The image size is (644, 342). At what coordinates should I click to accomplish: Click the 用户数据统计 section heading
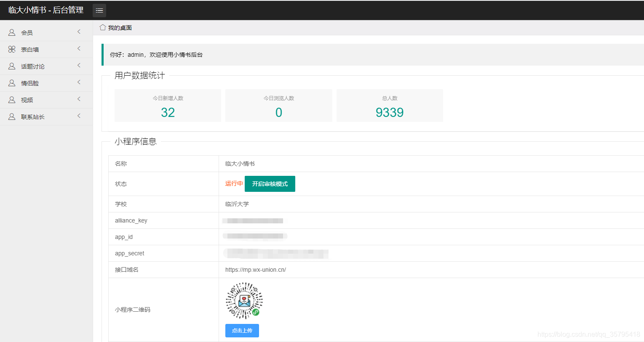pos(140,76)
